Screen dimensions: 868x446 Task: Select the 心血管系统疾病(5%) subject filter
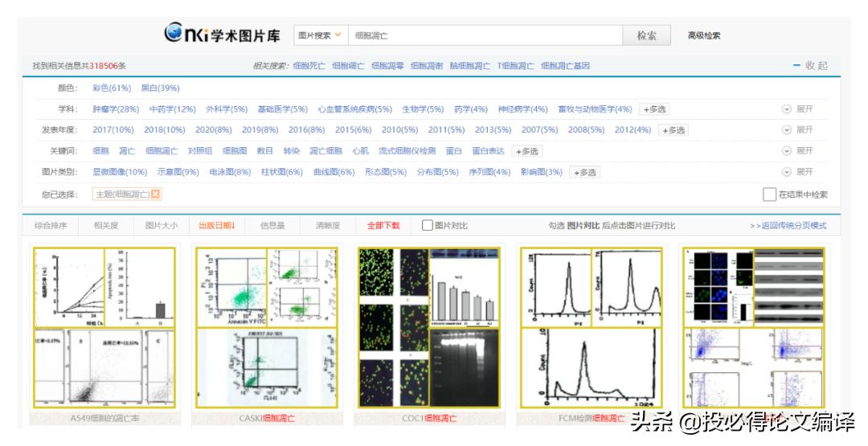[355, 109]
